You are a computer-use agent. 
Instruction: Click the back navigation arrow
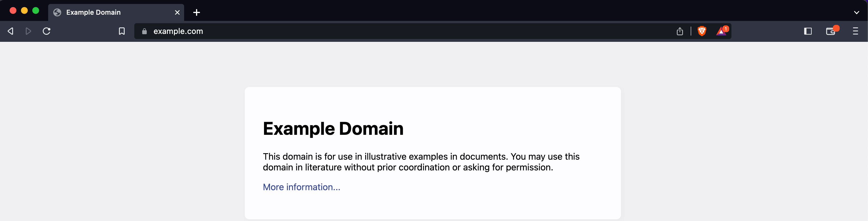pos(10,31)
